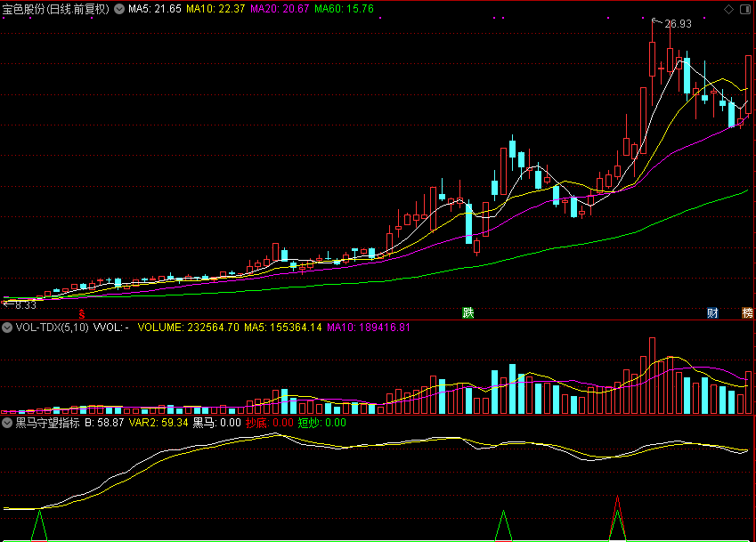
Task: Click the red S marker below the chart
Action: tap(82, 314)
